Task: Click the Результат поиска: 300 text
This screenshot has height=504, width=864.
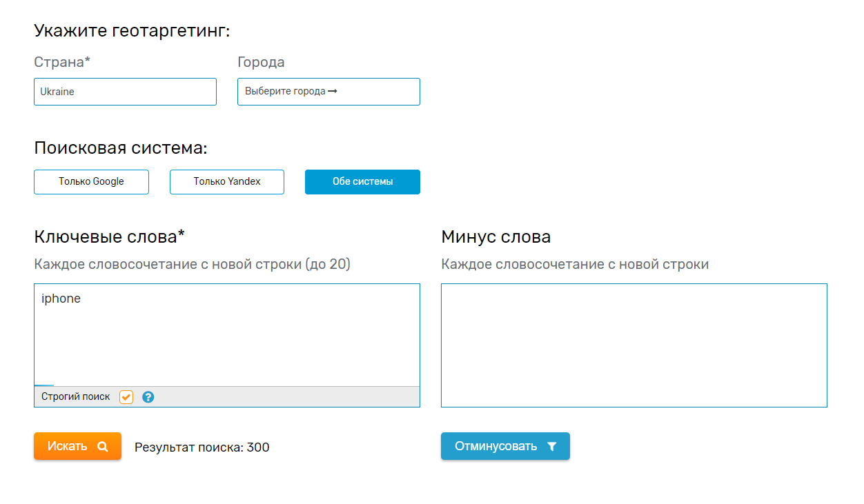Action: coord(201,447)
